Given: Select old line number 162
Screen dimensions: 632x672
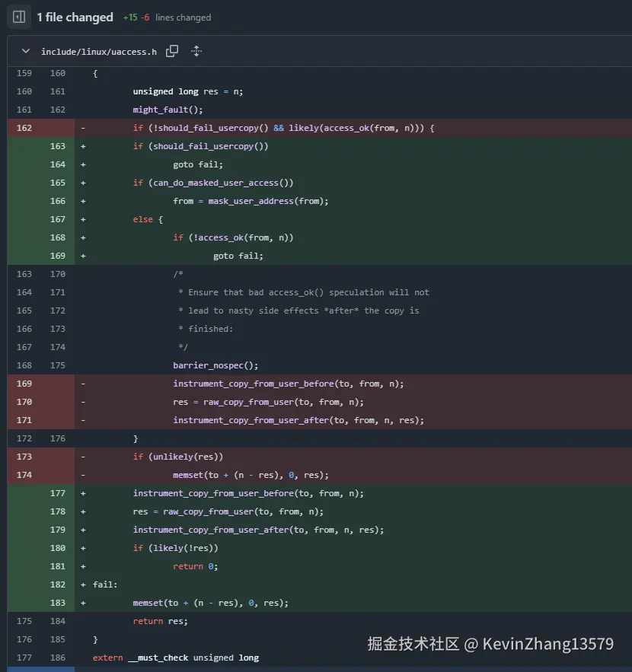Looking at the screenshot, I should 24,127.
